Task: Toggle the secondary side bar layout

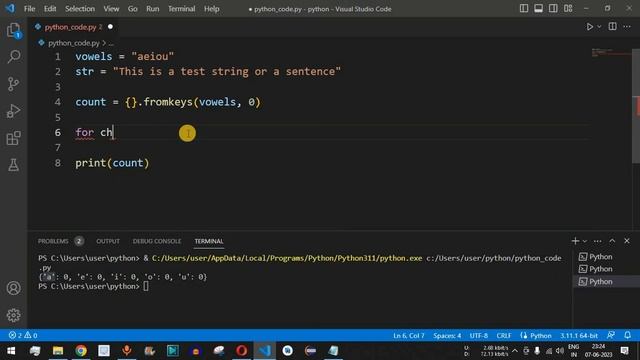Action: (553, 9)
